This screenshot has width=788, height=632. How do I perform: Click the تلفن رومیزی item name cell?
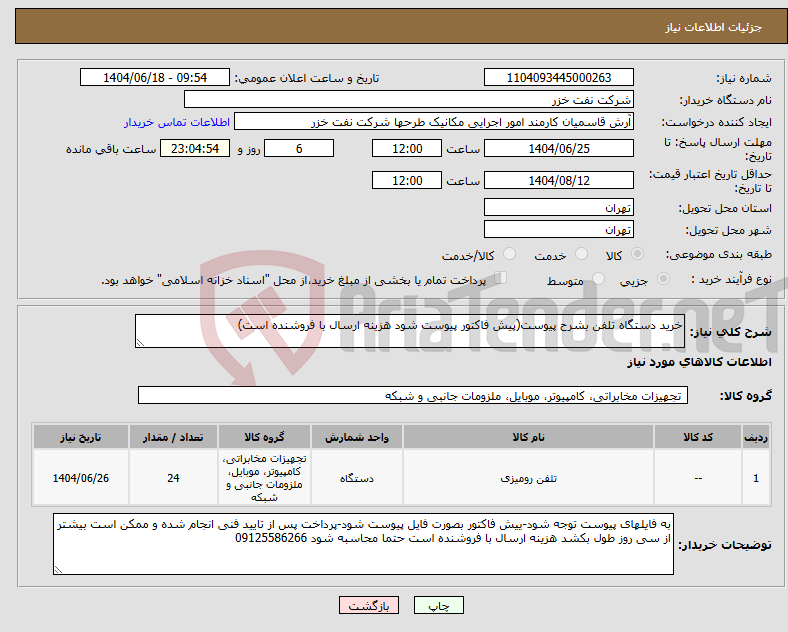click(x=528, y=478)
